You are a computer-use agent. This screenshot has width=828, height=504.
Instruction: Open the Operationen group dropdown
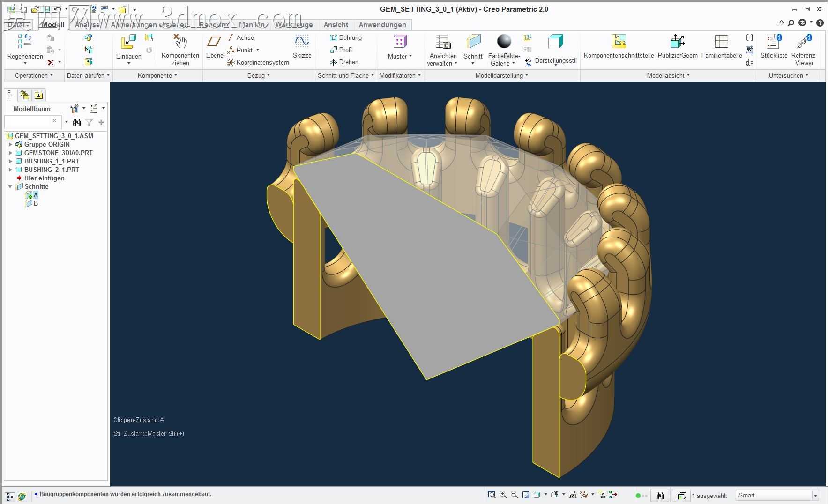pos(34,75)
